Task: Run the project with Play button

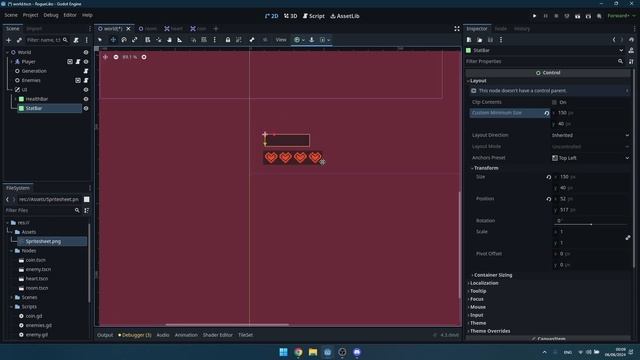Action: [534, 16]
